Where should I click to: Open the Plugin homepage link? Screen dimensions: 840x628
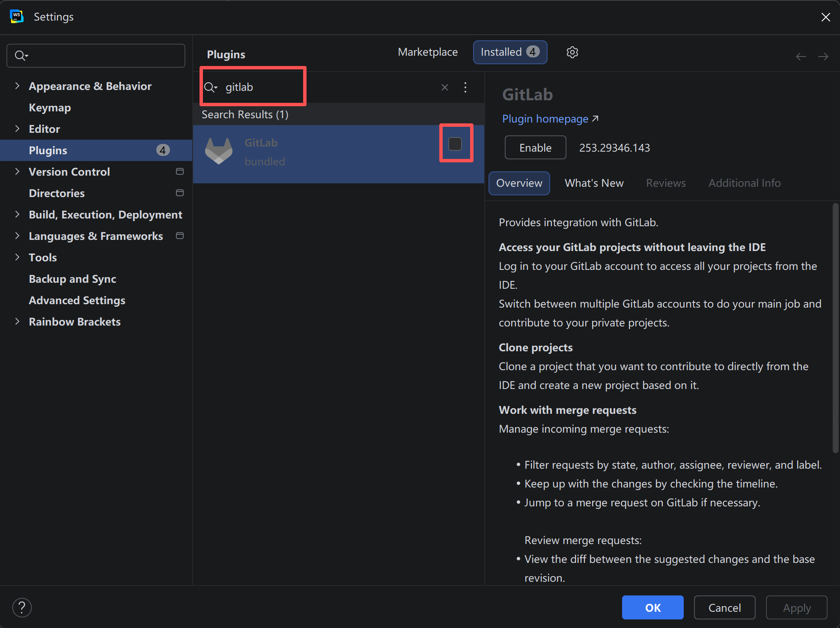click(550, 119)
